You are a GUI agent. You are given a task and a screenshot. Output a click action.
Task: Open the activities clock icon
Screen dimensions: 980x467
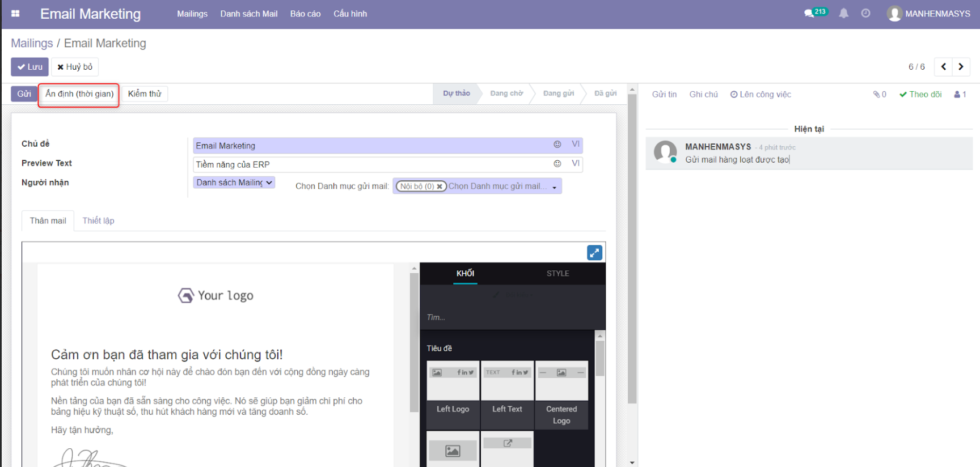[865, 14]
